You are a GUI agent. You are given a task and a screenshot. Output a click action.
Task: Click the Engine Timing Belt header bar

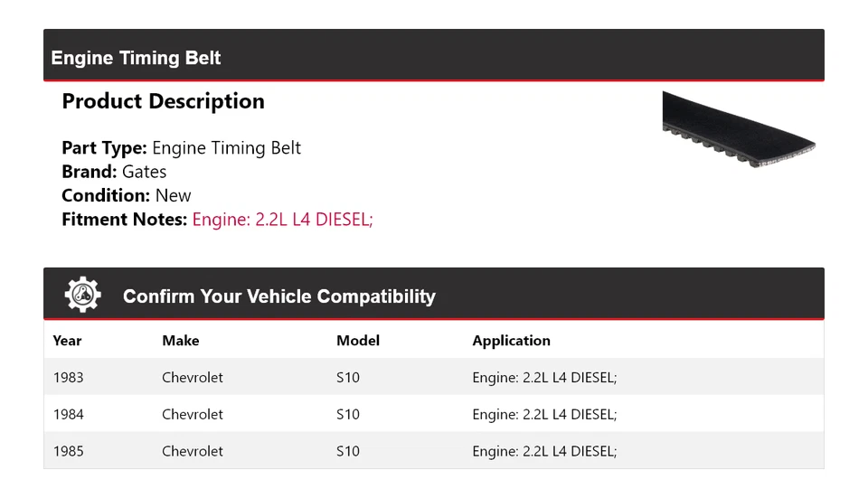coord(434,58)
